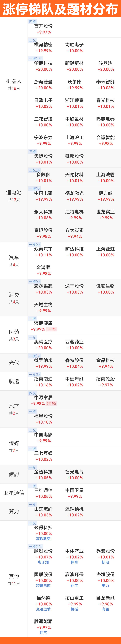Open the 胜通能源 stock entry
This screenshot has width=121, height=644.
pos(43,627)
